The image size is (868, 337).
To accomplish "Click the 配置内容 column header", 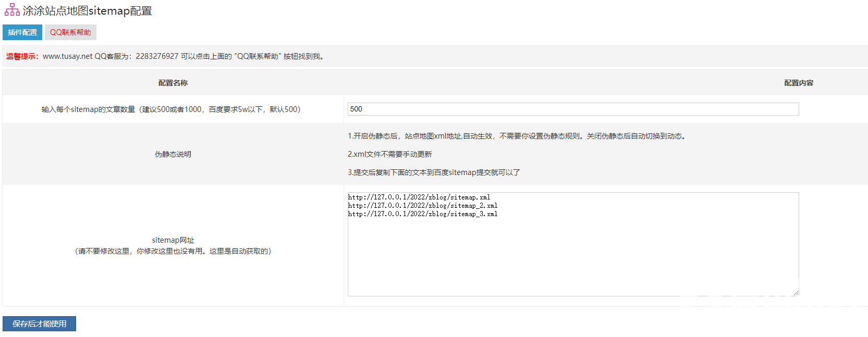I will [798, 83].
